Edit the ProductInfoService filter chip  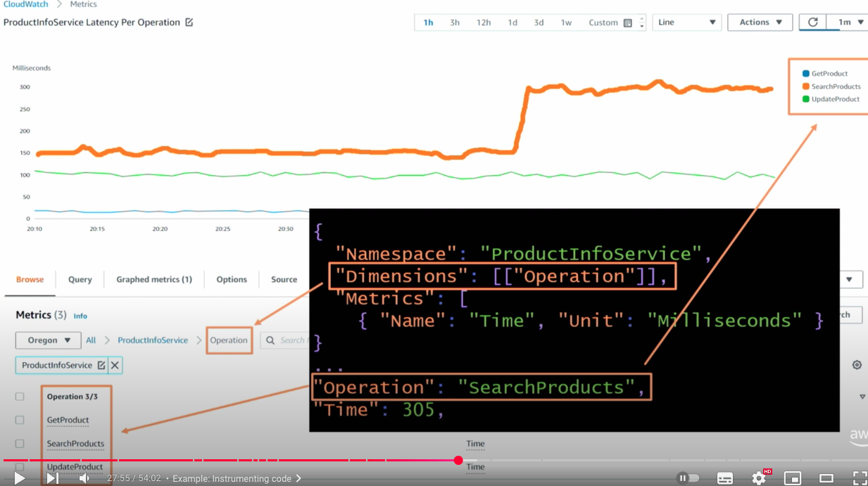(x=101, y=366)
